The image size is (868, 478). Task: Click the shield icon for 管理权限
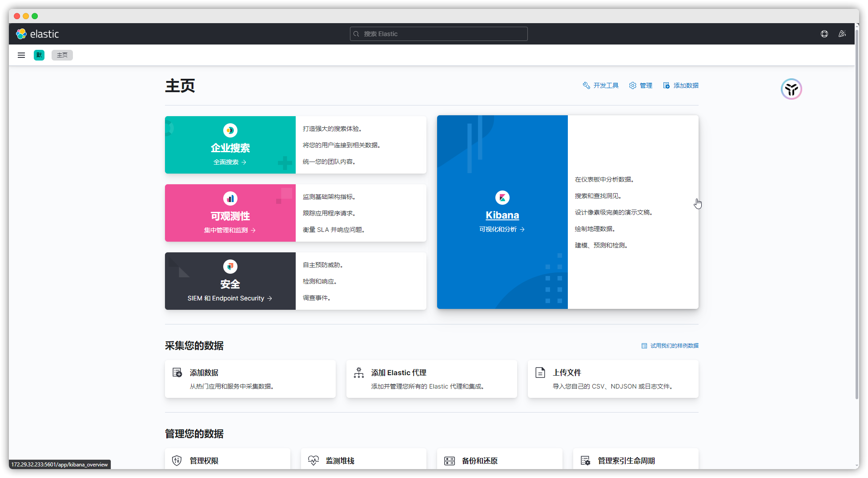pos(177,461)
